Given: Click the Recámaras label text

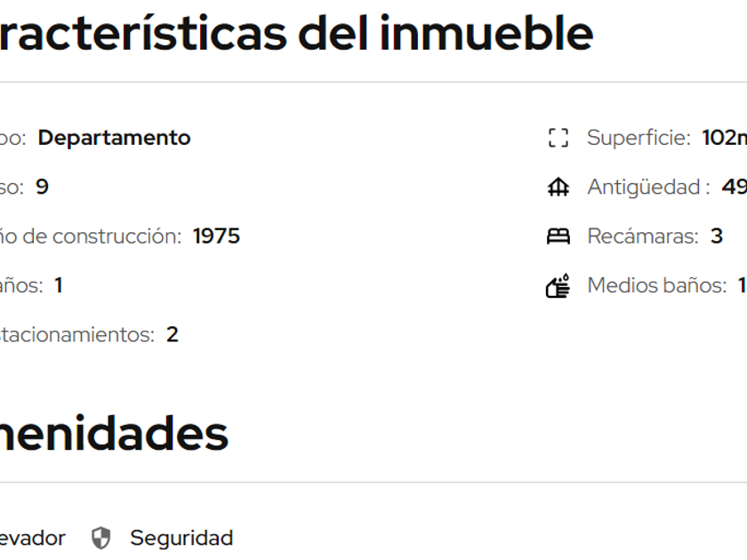Looking at the screenshot, I should (643, 236).
